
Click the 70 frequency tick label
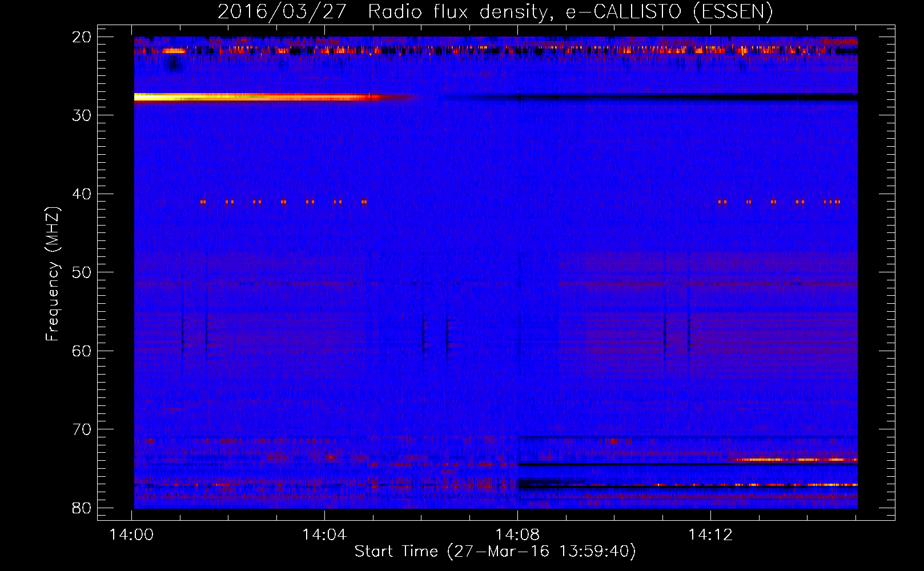pyautogui.click(x=82, y=429)
